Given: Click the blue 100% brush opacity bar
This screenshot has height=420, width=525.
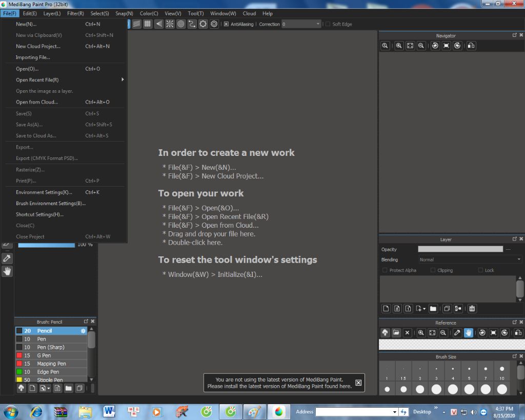Looking at the screenshot, I should [46, 245].
